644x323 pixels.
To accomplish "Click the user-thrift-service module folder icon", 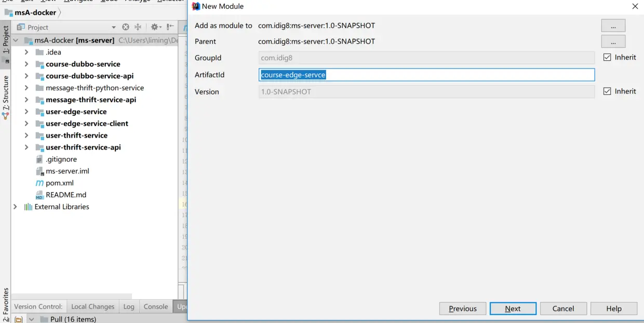I will pos(39,136).
